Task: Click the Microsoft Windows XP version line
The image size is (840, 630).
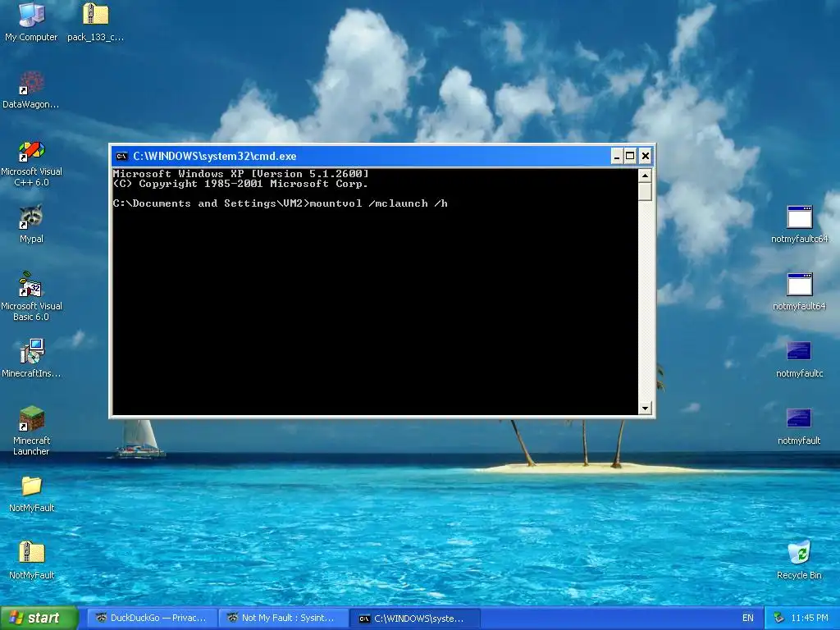Action: click(x=240, y=174)
